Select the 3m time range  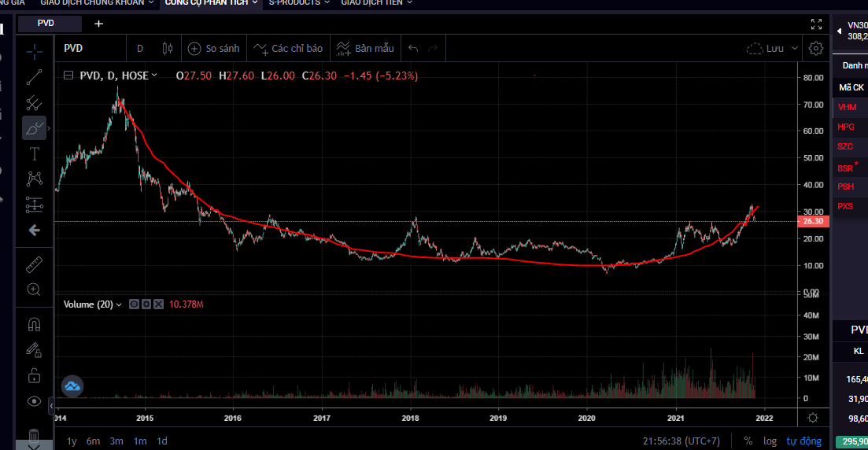(116, 441)
